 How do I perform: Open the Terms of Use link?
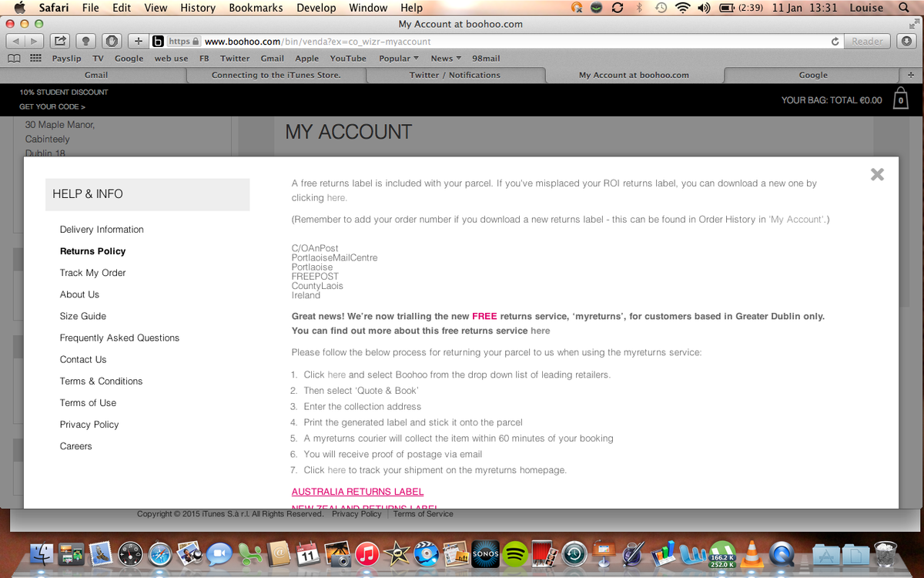pos(88,402)
